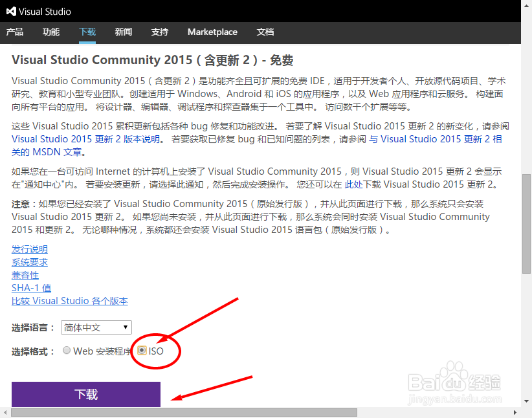Select the Web 安装程序 radio button

[67, 350]
